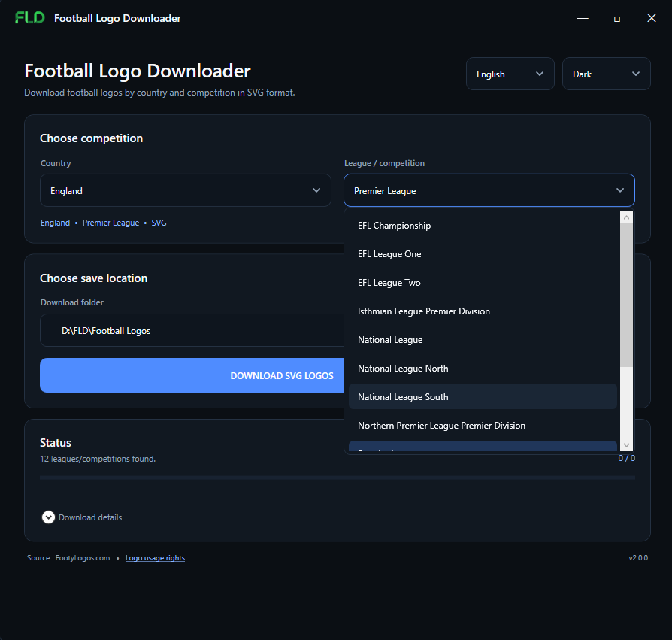Click the v2.0.0 version label
The image size is (672, 640).
[638, 558]
